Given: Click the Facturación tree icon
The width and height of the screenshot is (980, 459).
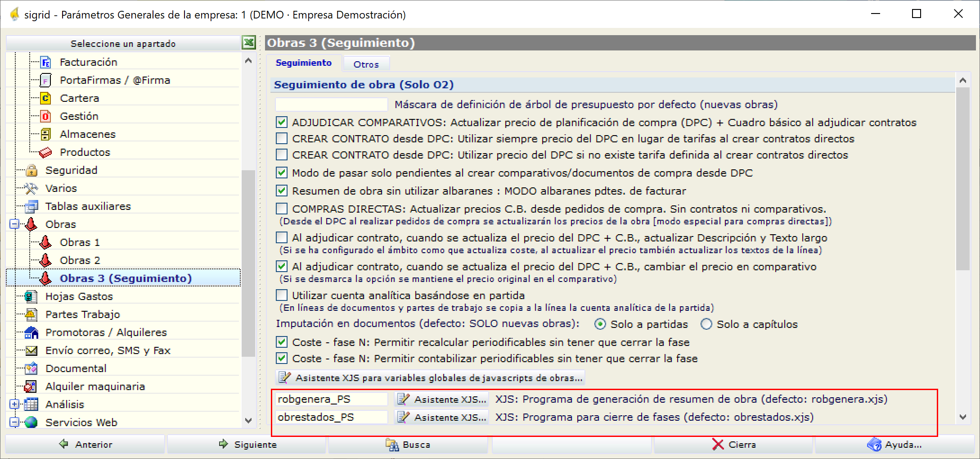Looking at the screenshot, I should point(45,62).
